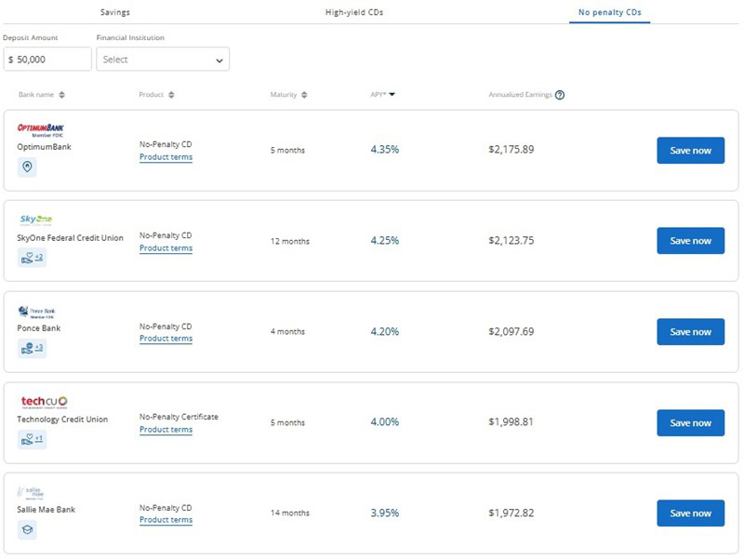Click the Sallie Mae Bank name
The image size is (744, 560).
46,510
